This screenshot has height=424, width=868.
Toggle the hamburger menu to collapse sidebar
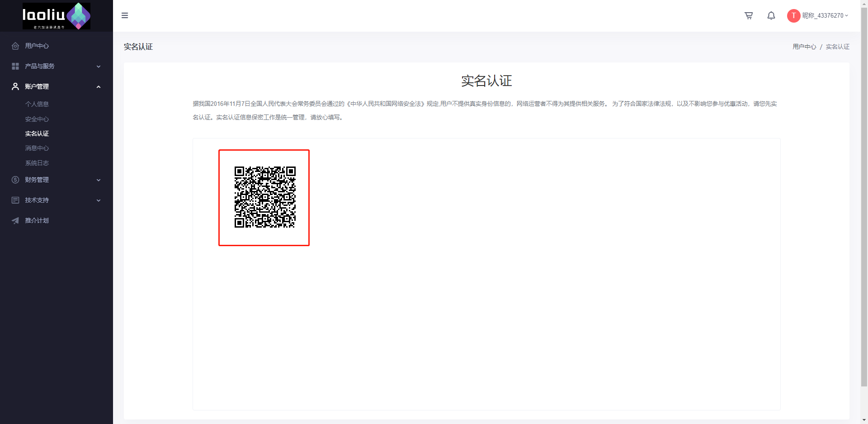tap(125, 15)
